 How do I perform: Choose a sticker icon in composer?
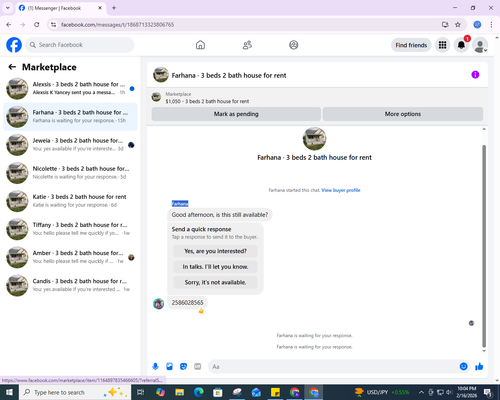tap(183, 367)
